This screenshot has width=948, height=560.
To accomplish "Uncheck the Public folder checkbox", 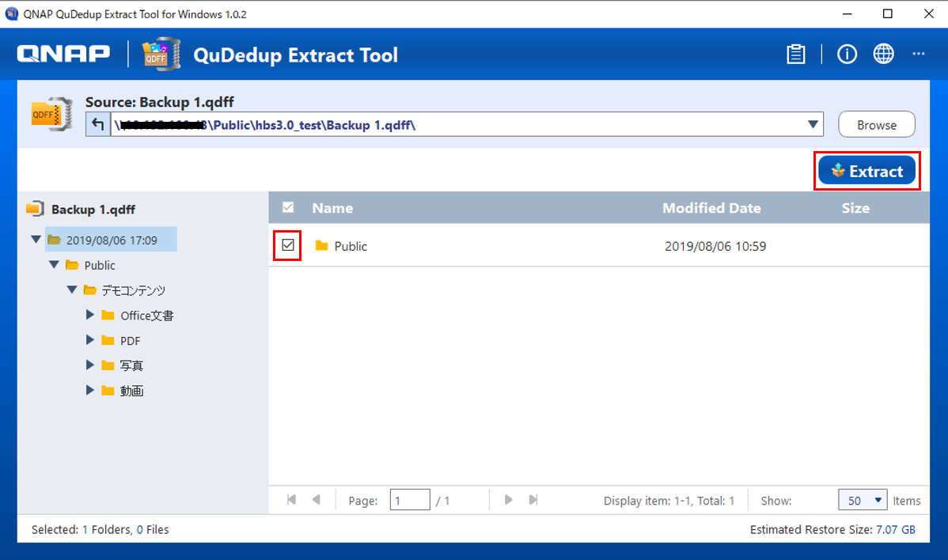I will (288, 246).
